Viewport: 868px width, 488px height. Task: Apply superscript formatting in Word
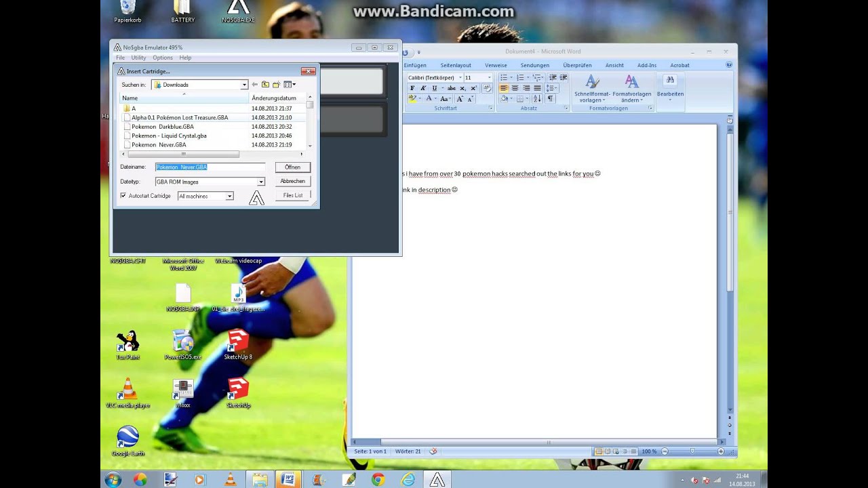[x=473, y=88]
